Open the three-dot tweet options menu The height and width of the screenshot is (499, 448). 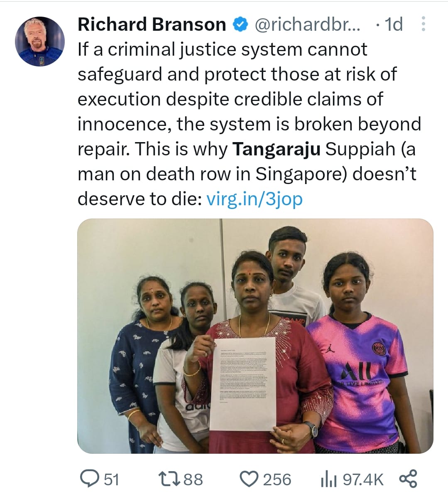click(x=424, y=25)
